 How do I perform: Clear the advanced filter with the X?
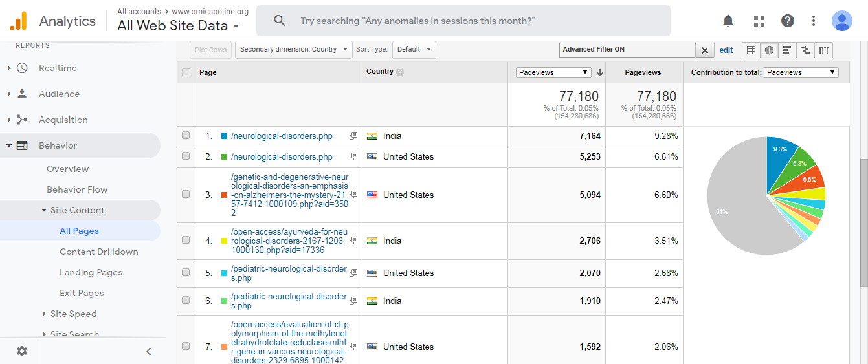click(x=705, y=50)
